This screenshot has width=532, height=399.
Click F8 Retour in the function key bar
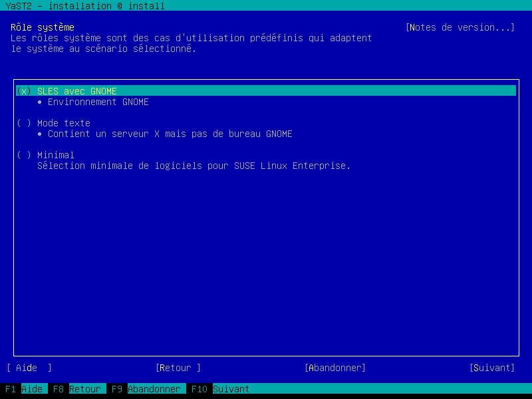tap(77, 389)
